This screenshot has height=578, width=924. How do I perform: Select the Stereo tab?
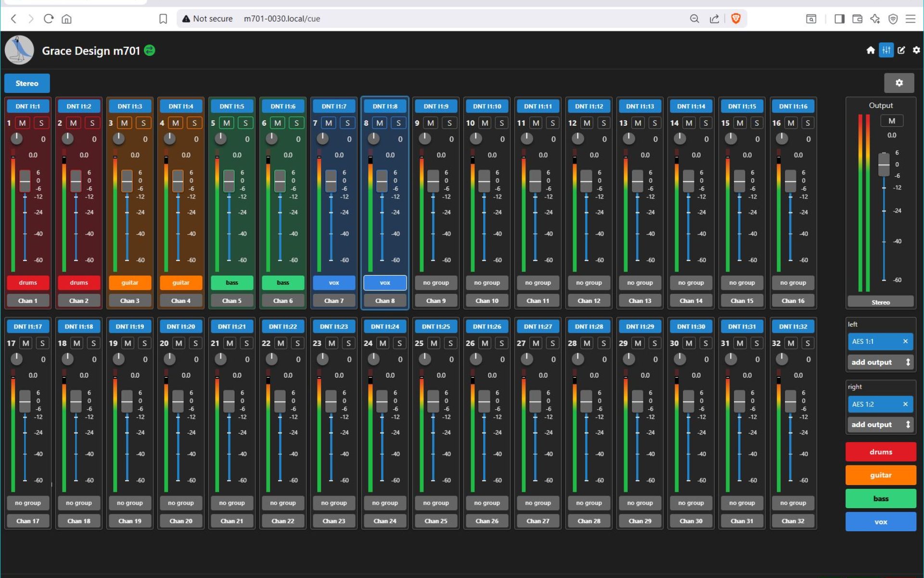[27, 83]
